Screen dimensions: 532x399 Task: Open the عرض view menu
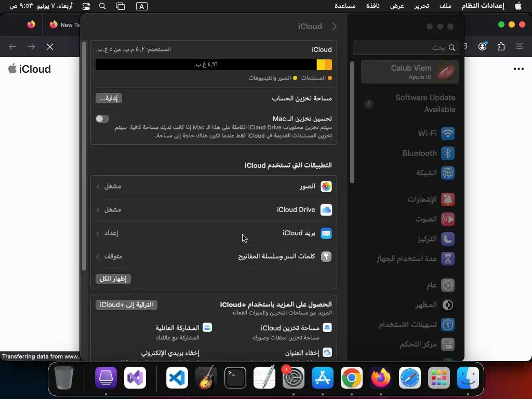tap(397, 6)
